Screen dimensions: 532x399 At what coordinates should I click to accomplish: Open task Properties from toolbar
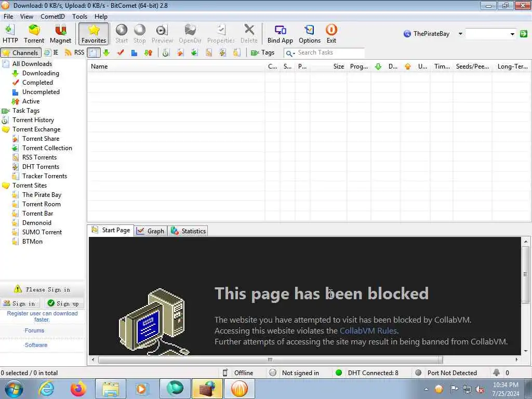[221, 34]
